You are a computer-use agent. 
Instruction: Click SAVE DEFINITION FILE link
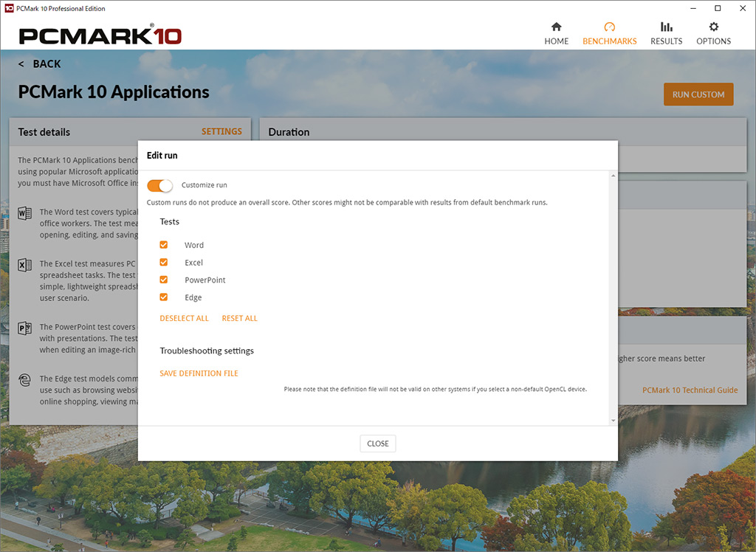pos(199,373)
